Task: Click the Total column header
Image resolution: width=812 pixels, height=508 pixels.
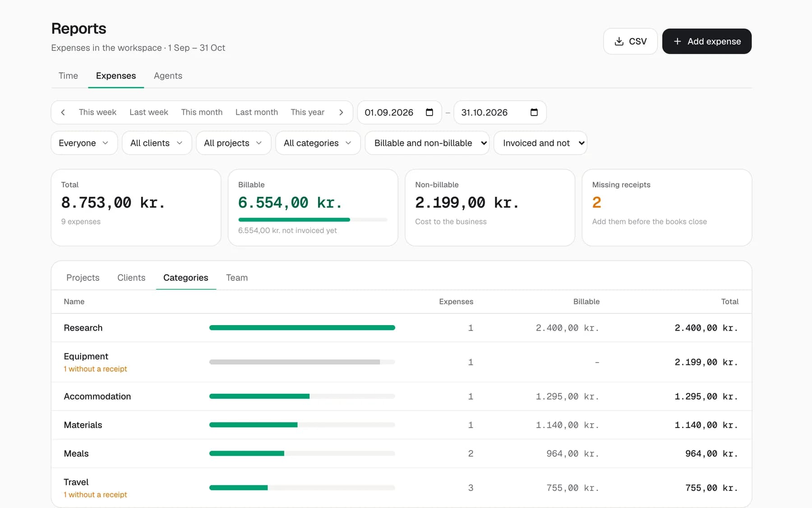Action: [729, 302]
